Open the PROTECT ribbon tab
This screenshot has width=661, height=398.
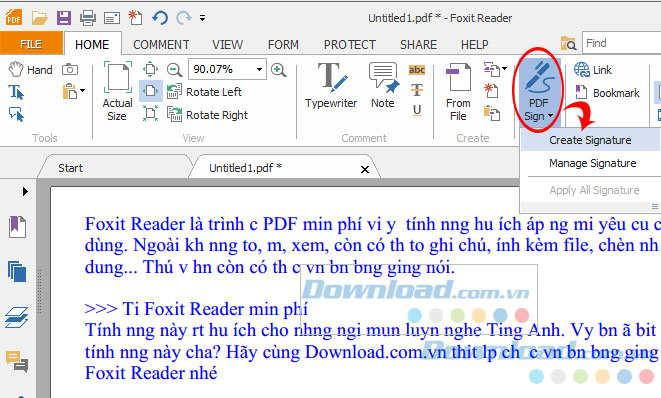pos(349,44)
